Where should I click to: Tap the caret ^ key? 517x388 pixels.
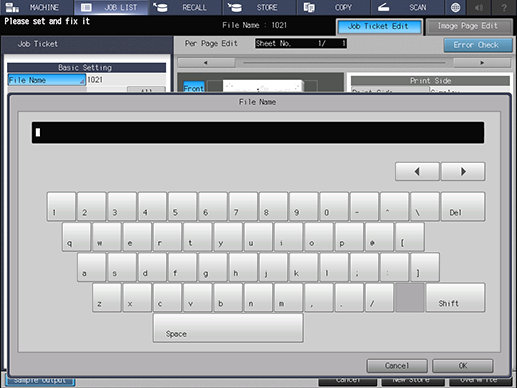(x=395, y=206)
